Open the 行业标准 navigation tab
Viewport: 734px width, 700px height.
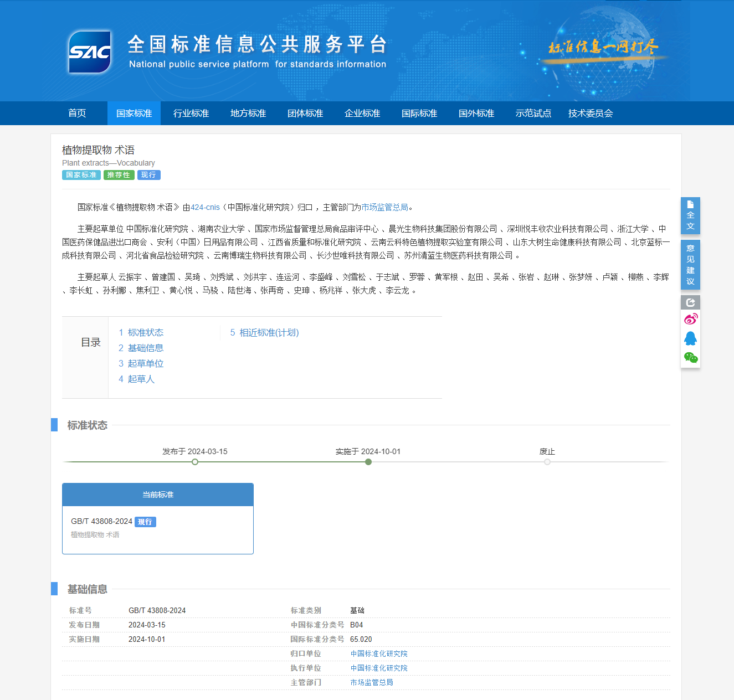point(191,114)
